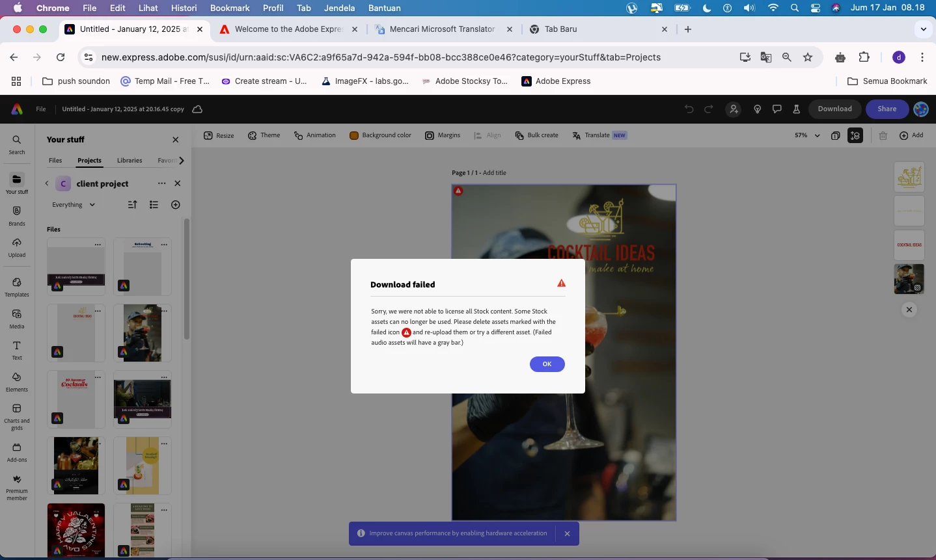
Task: Click the add new item plus icon
Action: tap(175, 204)
